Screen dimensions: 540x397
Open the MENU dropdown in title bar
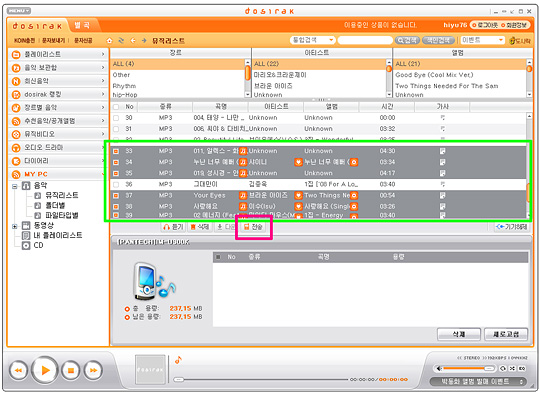click(19, 11)
